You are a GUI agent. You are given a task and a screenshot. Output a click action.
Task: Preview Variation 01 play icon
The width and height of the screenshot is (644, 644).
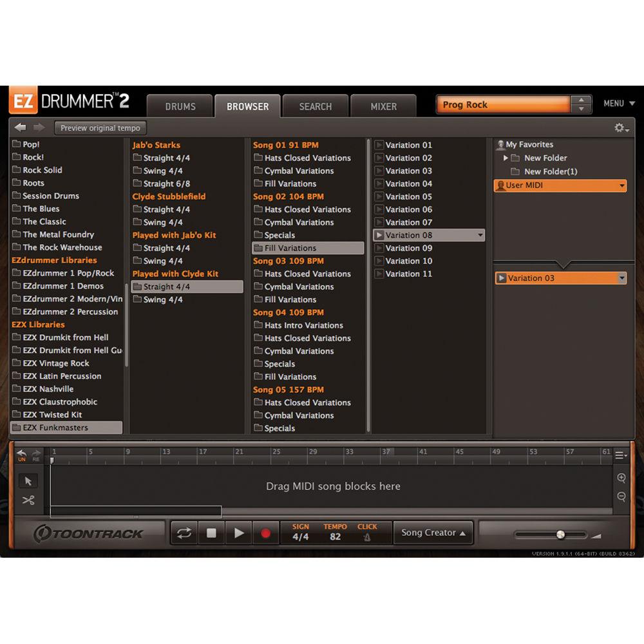pyautogui.click(x=379, y=145)
